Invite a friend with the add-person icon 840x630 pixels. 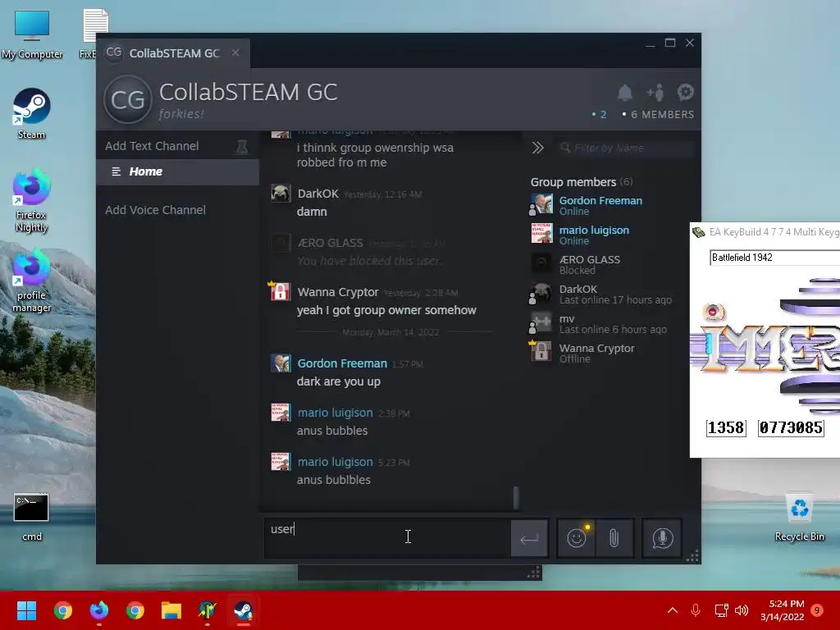coord(655,93)
